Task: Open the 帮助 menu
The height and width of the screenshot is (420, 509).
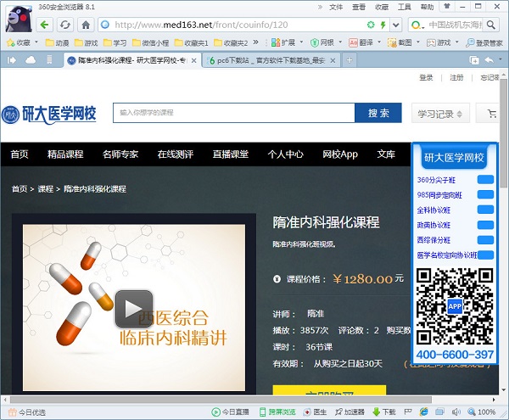Action: point(427,7)
